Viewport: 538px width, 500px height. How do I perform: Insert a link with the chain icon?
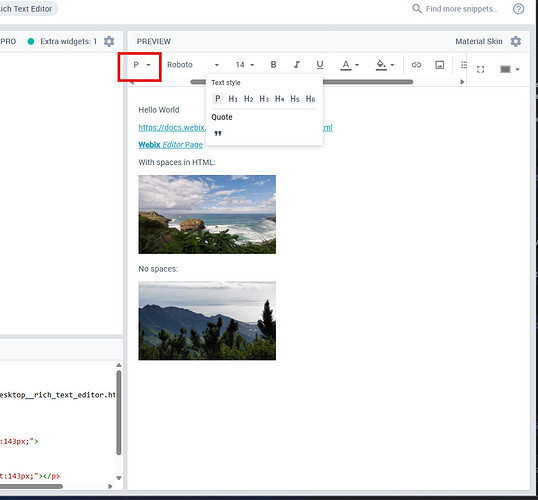(x=416, y=65)
